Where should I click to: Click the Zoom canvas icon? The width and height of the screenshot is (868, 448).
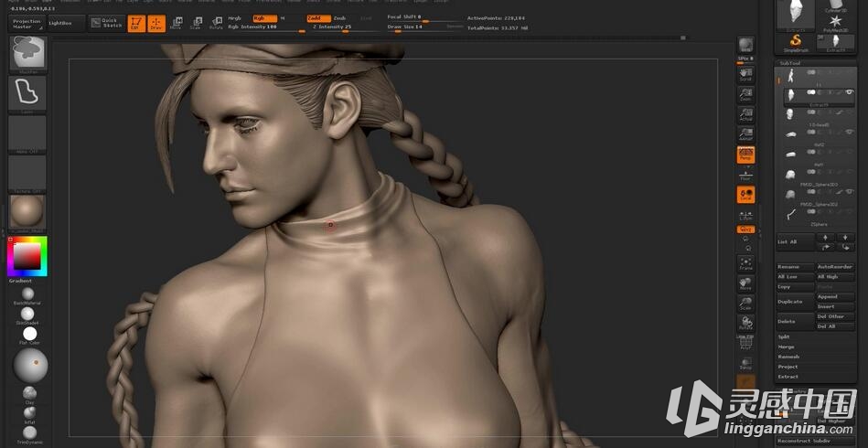pyautogui.click(x=745, y=94)
